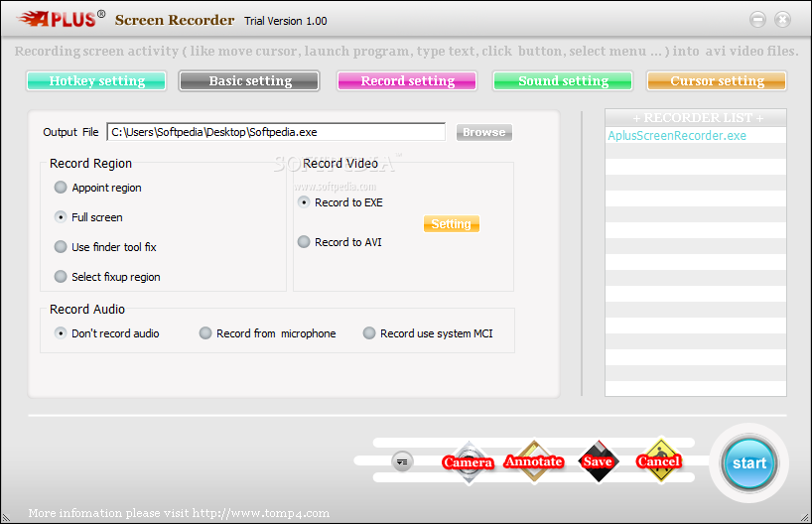Image resolution: width=812 pixels, height=524 pixels.
Task: Click the Browse button
Action: tap(484, 132)
